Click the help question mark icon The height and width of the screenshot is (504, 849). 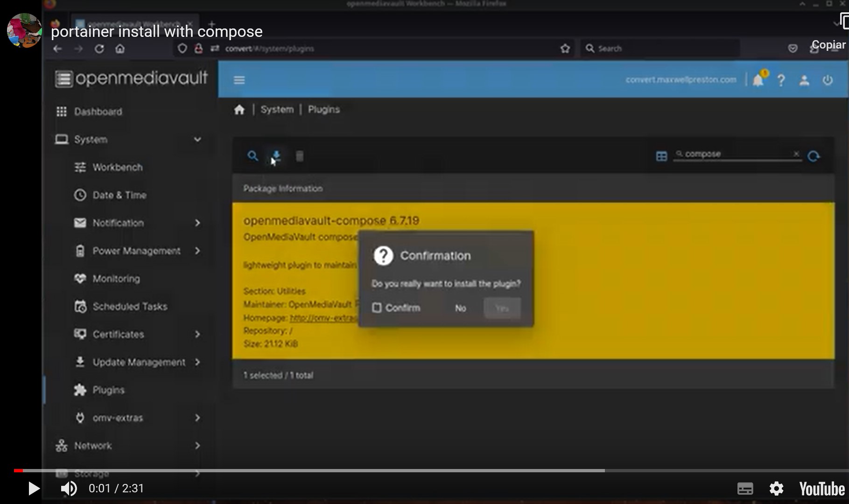pos(781,80)
